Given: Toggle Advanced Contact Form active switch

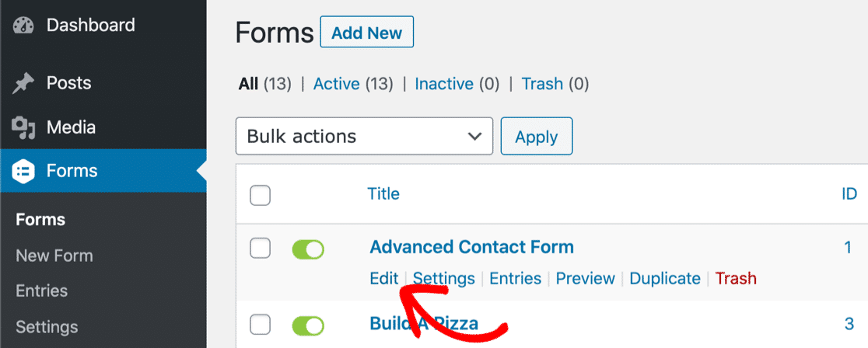Looking at the screenshot, I should [x=308, y=249].
